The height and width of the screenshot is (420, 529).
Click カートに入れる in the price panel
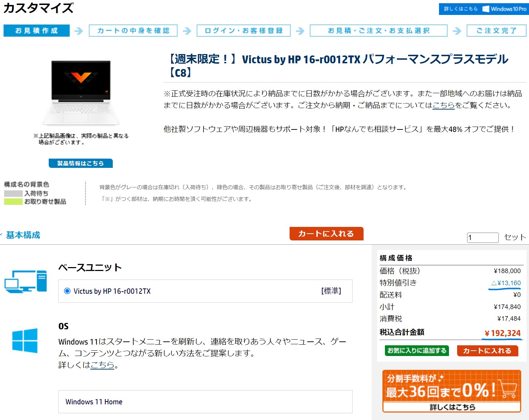tap(487, 351)
